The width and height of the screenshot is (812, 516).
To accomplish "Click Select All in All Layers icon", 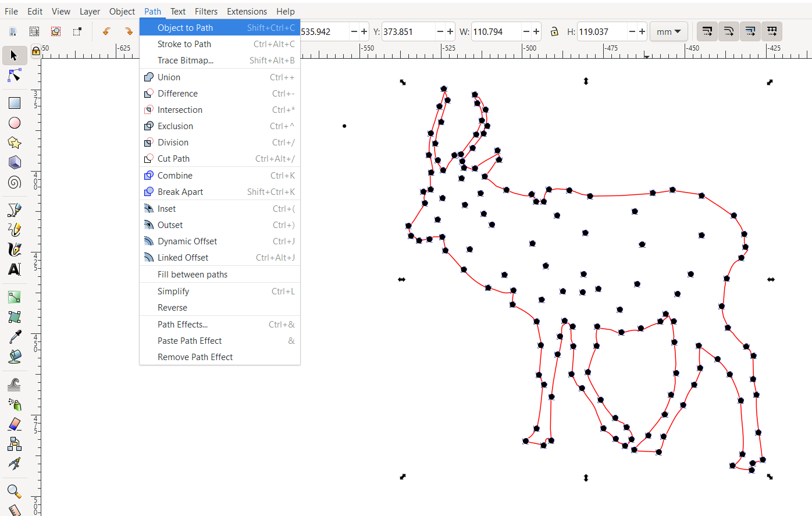I will point(34,31).
